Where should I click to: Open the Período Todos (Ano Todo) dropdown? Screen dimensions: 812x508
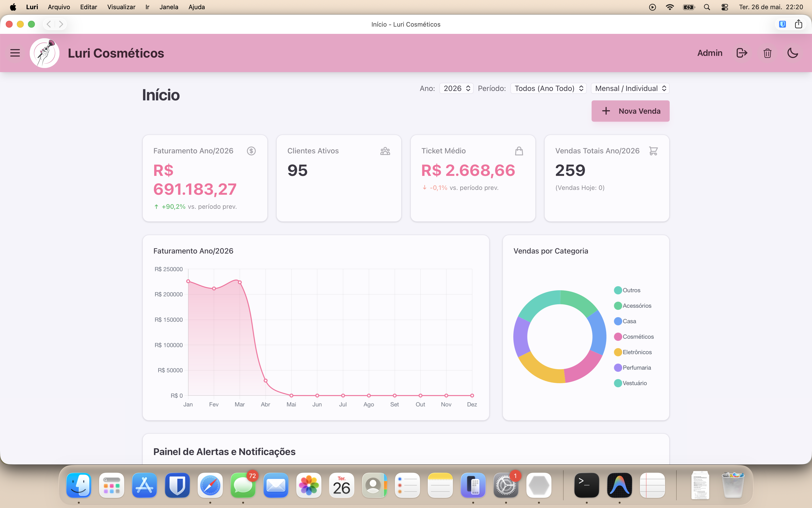click(x=548, y=88)
